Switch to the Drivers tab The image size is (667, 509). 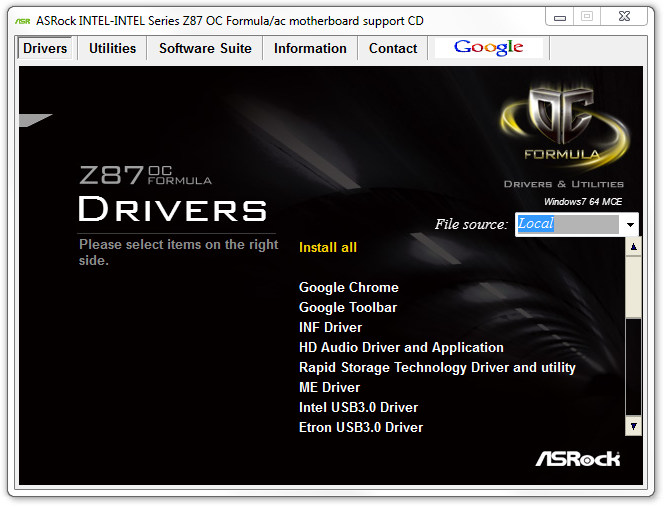(x=45, y=48)
